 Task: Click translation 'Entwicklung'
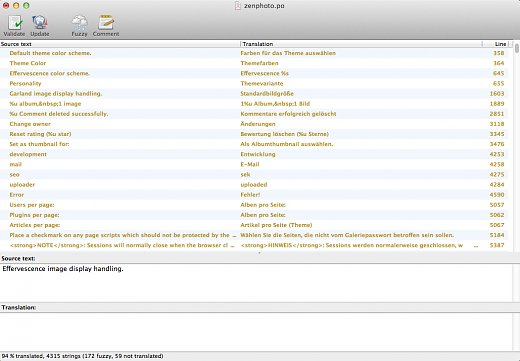coord(258,154)
